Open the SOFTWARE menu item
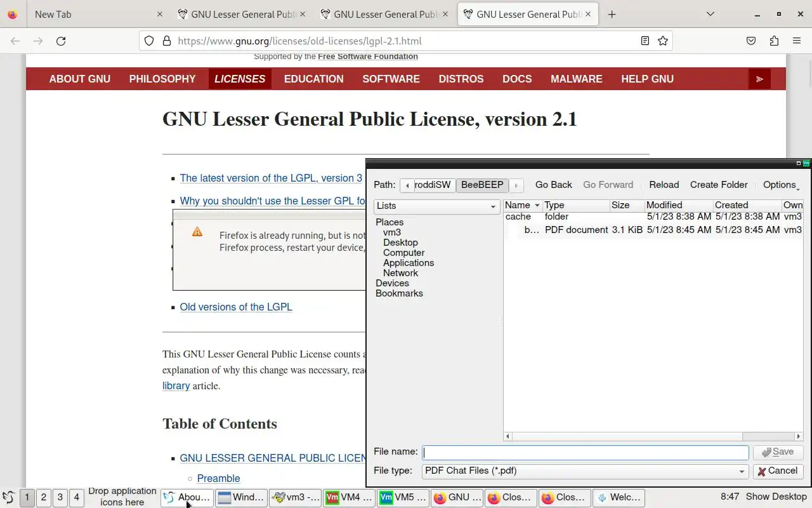 [391, 79]
